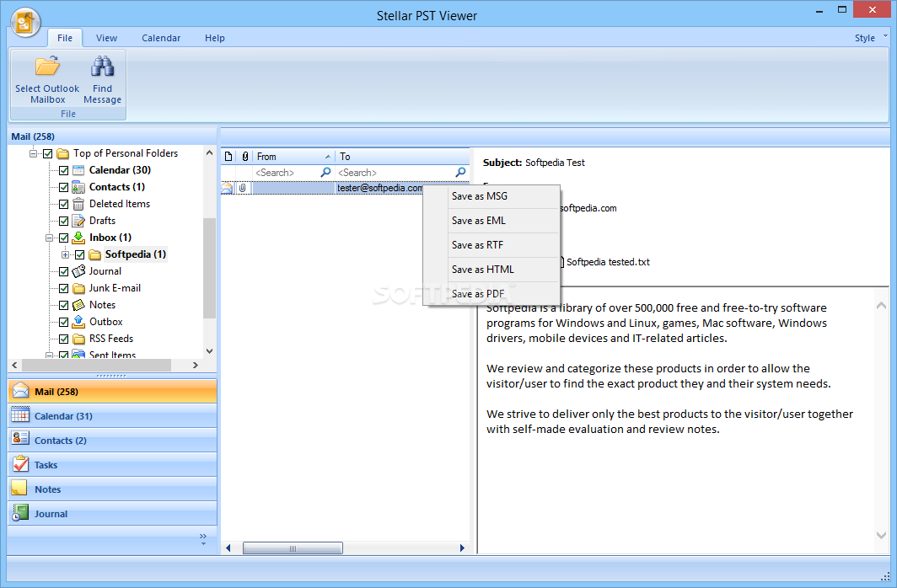Select the tester@softpedia.com message row
897x588 pixels.
point(345,188)
